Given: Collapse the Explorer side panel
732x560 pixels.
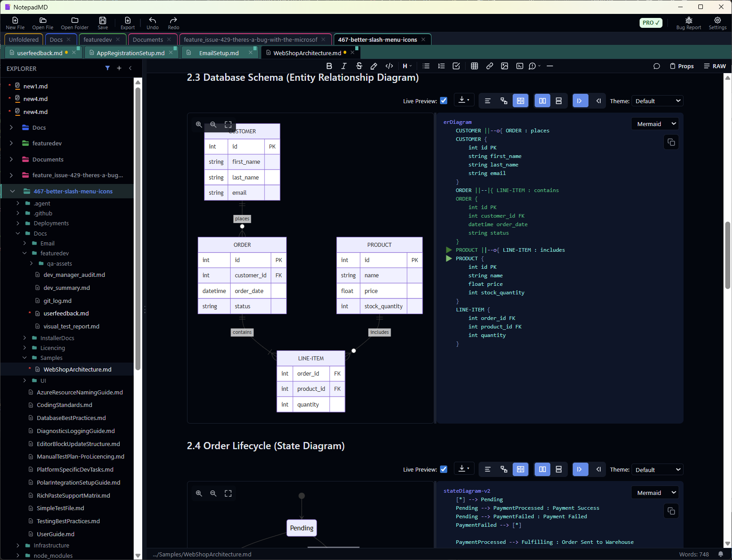Looking at the screenshot, I should point(130,68).
